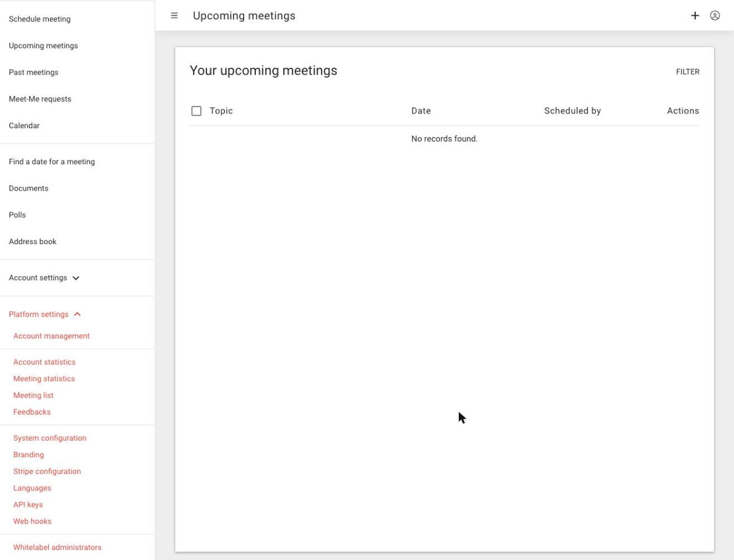Open Meet-Me requests
This screenshot has width=734, height=560.
[40, 99]
